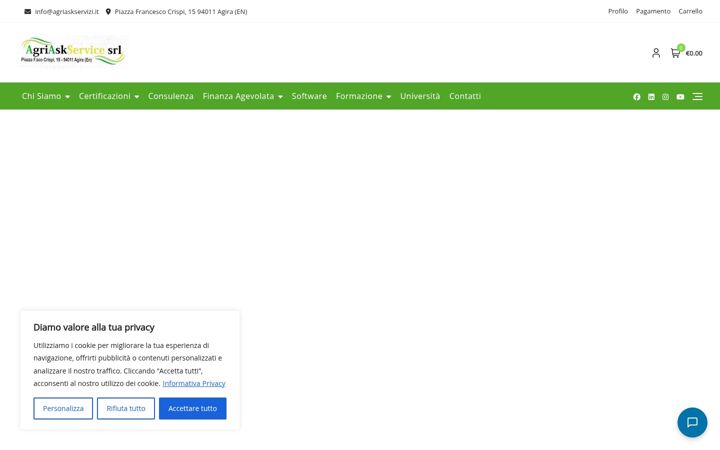Open the Instagram social icon
The image size is (720, 450).
tap(665, 96)
